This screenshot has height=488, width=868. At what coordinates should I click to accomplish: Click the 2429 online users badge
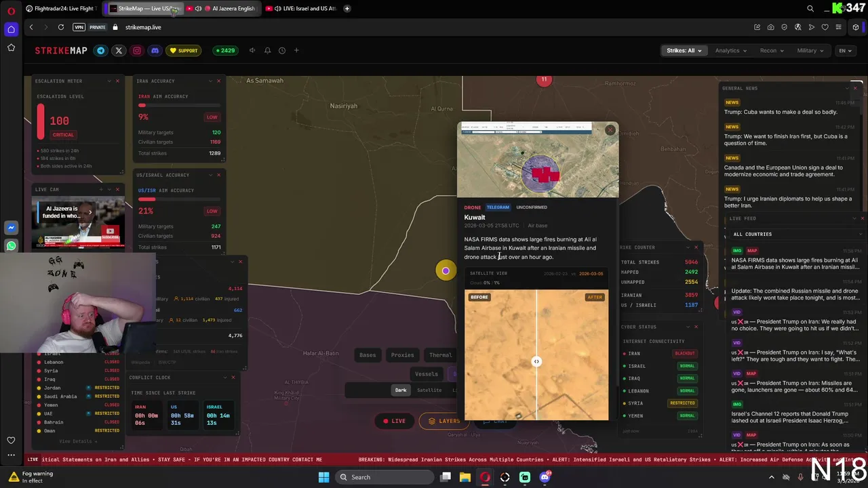(x=224, y=50)
